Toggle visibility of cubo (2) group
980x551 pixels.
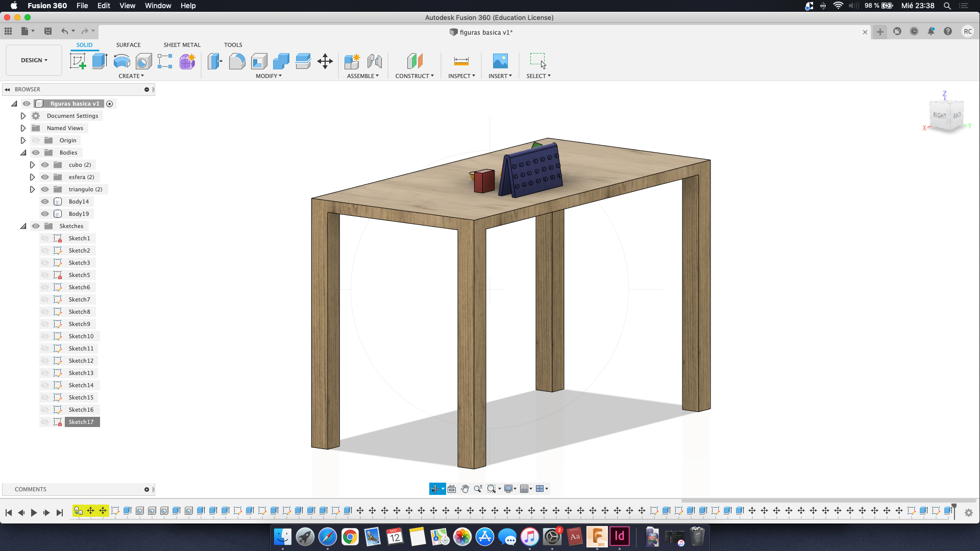[45, 165]
